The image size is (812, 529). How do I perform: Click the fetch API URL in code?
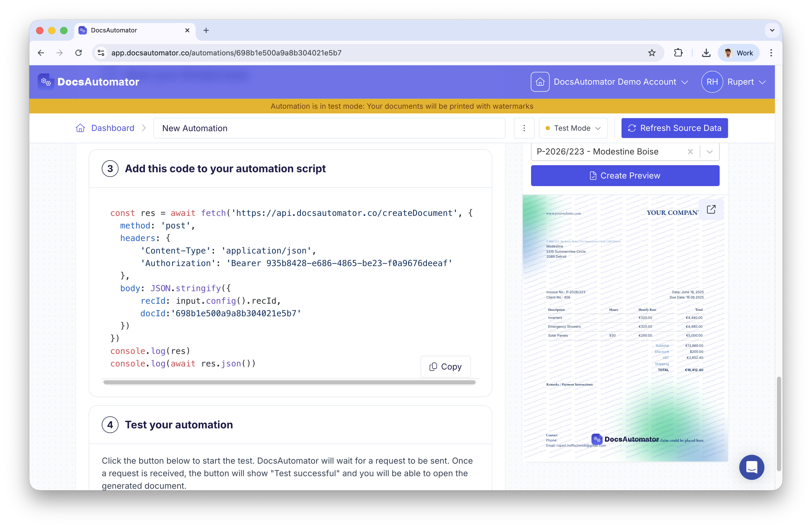click(x=345, y=213)
